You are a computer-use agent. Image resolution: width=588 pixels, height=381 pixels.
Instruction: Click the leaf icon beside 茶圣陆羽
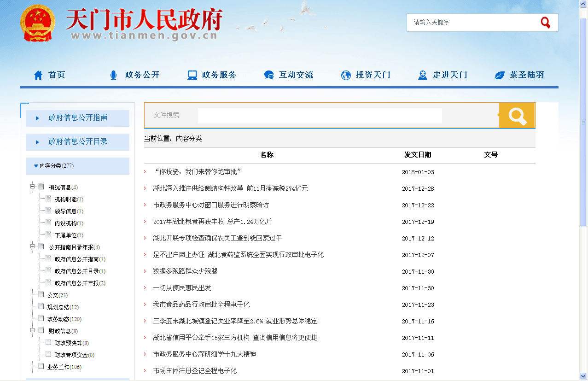(500, 75)
